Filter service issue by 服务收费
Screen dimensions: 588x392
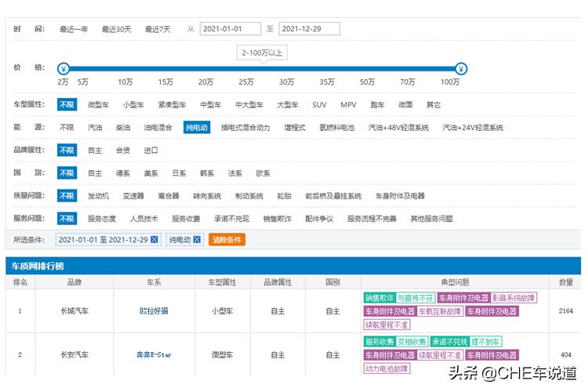click(186, 219)
